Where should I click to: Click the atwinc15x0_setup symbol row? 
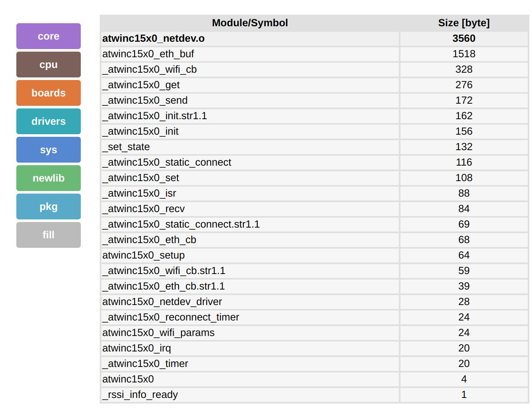[144, 255]
